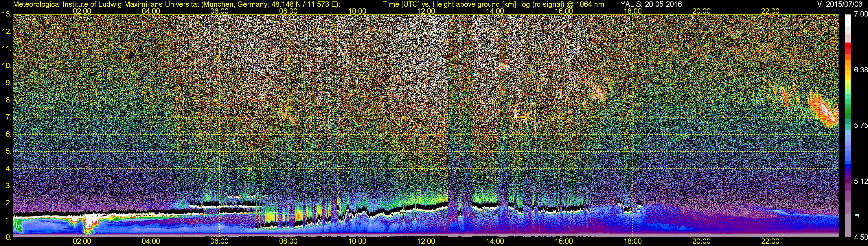
Task: Click the 10 km height axis label
Action: coord(6,66)
